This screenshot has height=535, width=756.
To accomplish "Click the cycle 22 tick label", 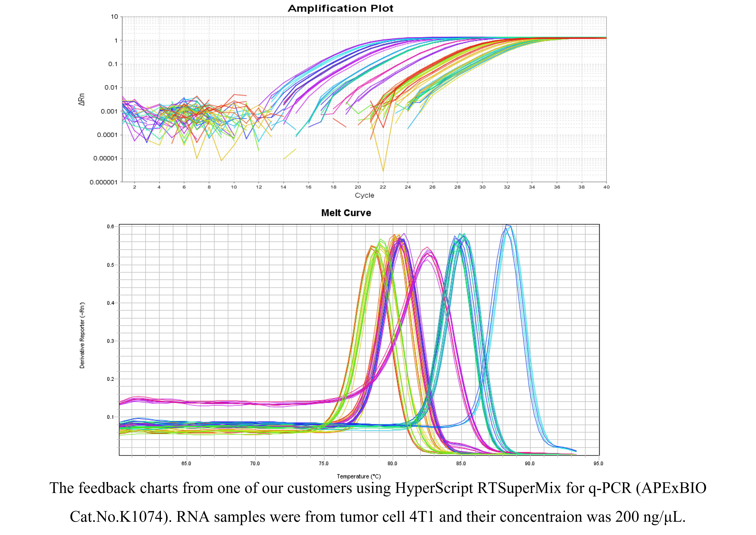I will (x=382, y=187).
